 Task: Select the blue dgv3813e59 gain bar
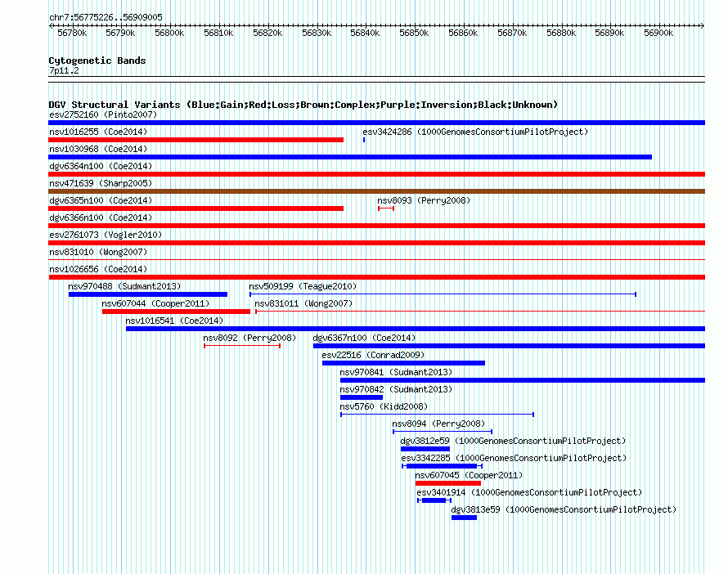[x=464, y=518]
